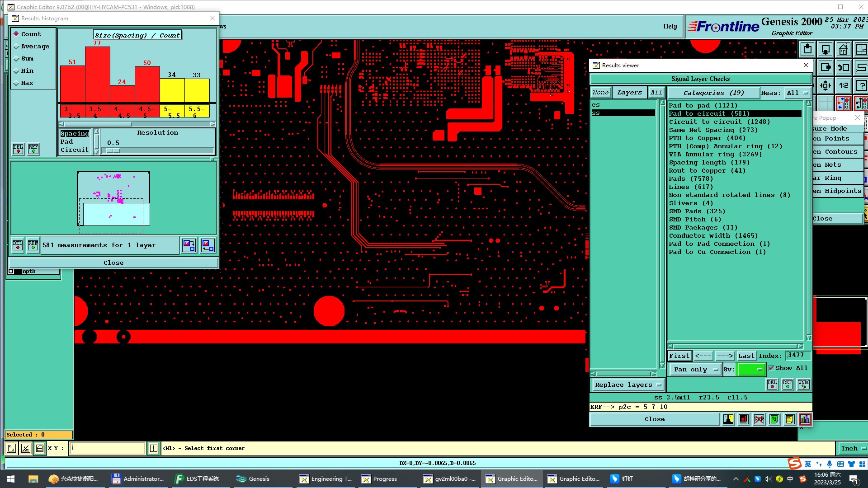Click bottom REF icon beside measurements text
Image resolution: width=868 pixels, height=488 pixels.
(x=33, y=245)
